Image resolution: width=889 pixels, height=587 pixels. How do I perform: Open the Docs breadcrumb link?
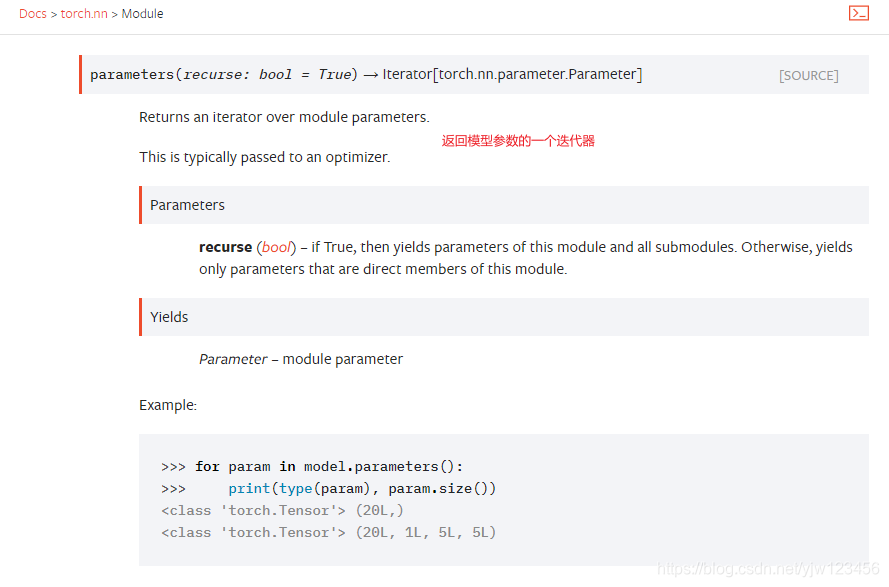coord(33,14)
